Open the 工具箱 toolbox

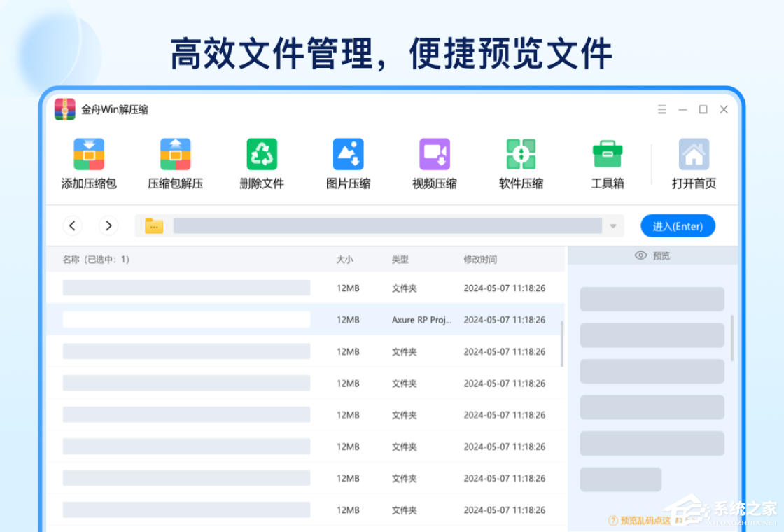pos(607,153)
